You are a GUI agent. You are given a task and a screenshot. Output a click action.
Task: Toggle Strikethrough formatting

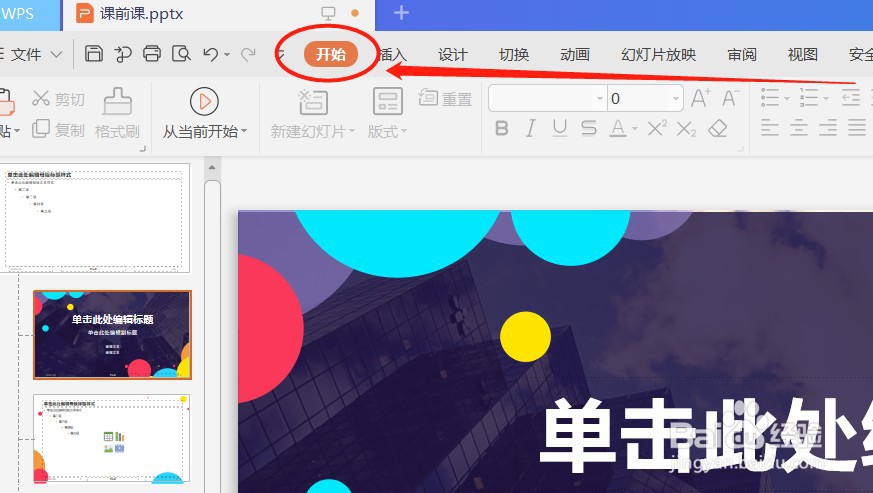[588, 129]
